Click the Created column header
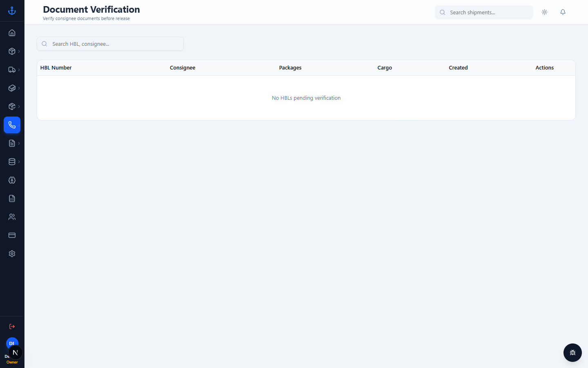This screenshot has height=368, width=588. click(x=458, y=68)
